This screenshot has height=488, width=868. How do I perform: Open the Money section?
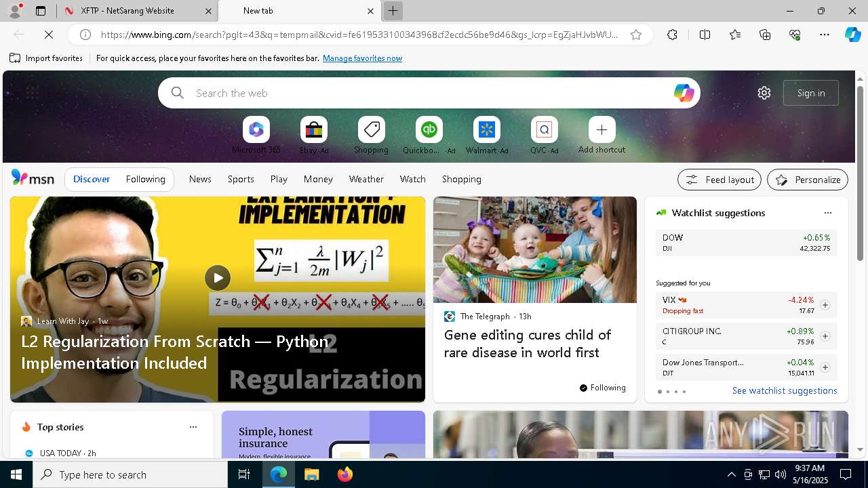click(318, 179)
